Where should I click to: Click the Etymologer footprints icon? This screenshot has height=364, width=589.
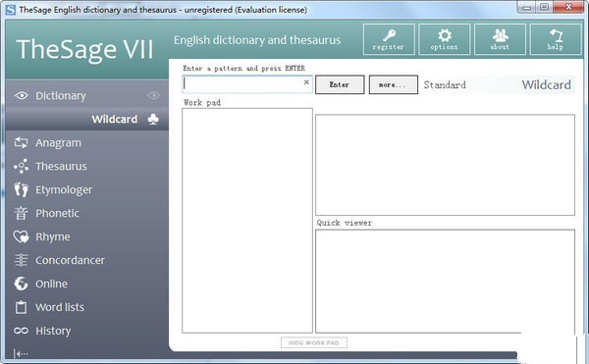tap(21, 190)
